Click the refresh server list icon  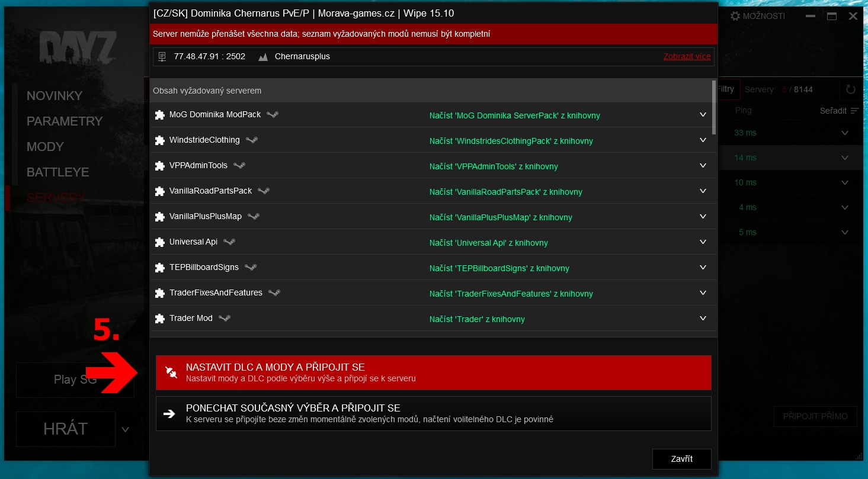[851, 90]
